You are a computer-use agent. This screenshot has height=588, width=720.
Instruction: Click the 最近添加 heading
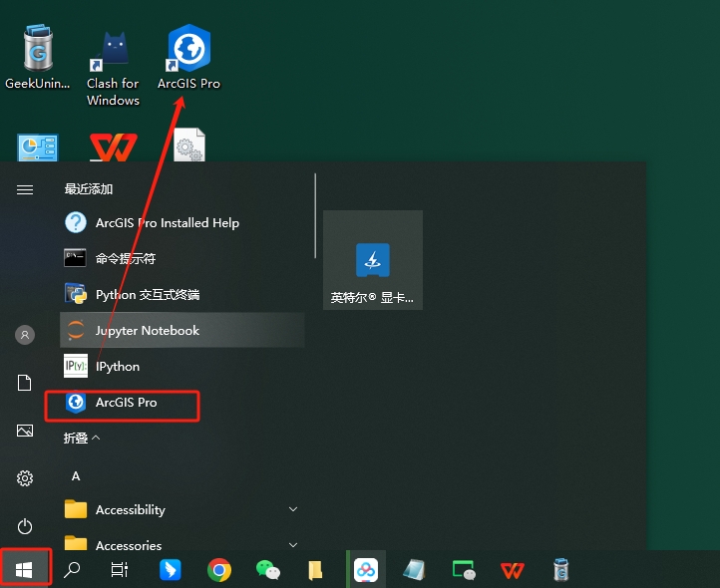point(89,188)
